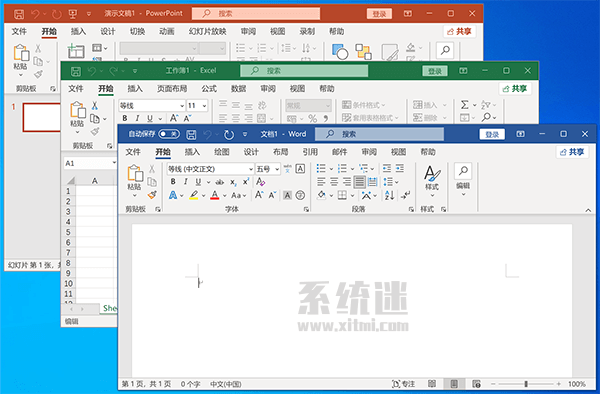Click the Sort icon in Word
Screen dimensions: 600x394
click(x=389, y=195)
